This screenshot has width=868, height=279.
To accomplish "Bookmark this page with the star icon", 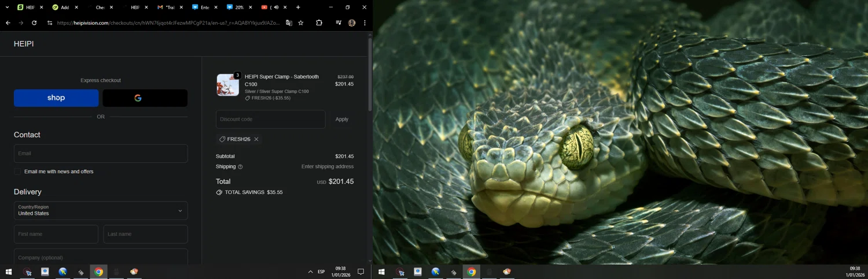I will click(x=301, y=23).
